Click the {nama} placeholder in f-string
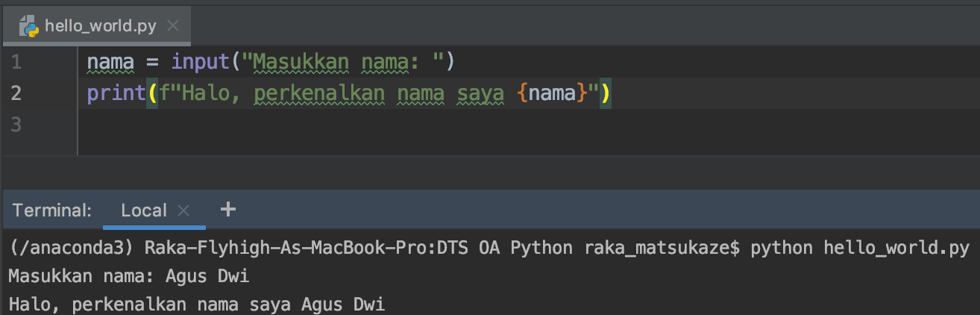The width and height of the screenshot is (980, 315). (x=551, y=93)
